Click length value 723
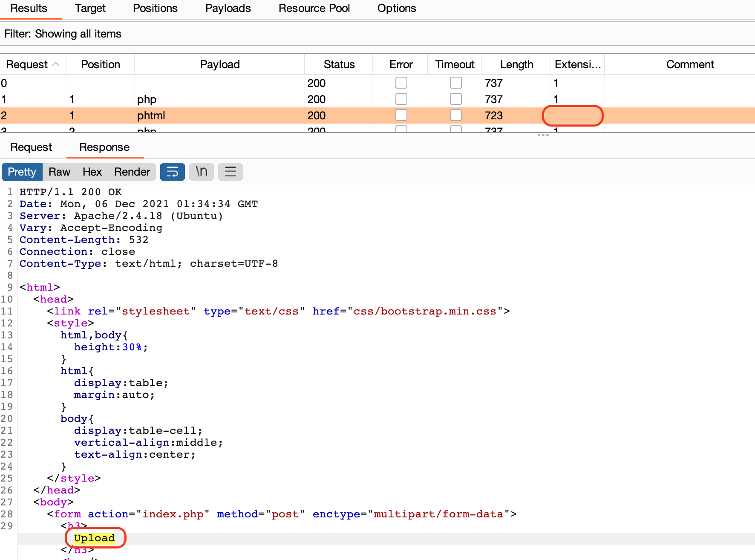The width and height of the screenshot is (755, 560). point(494,115)
